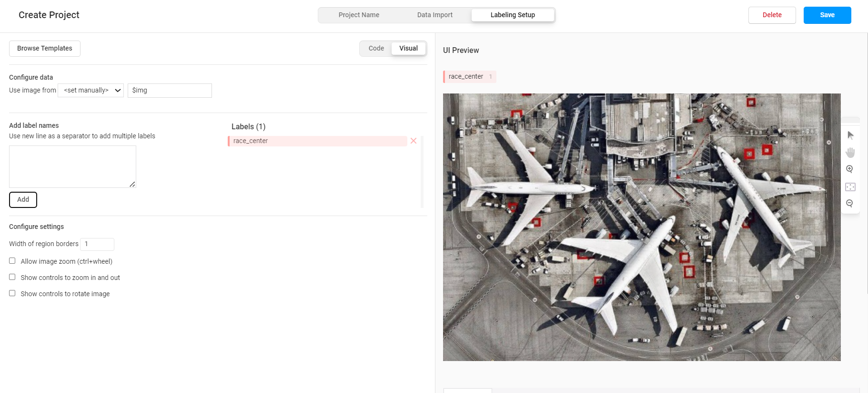The image size is (868, 393).
Task: Click the Delete project button
Action: (x=772, y=15)
